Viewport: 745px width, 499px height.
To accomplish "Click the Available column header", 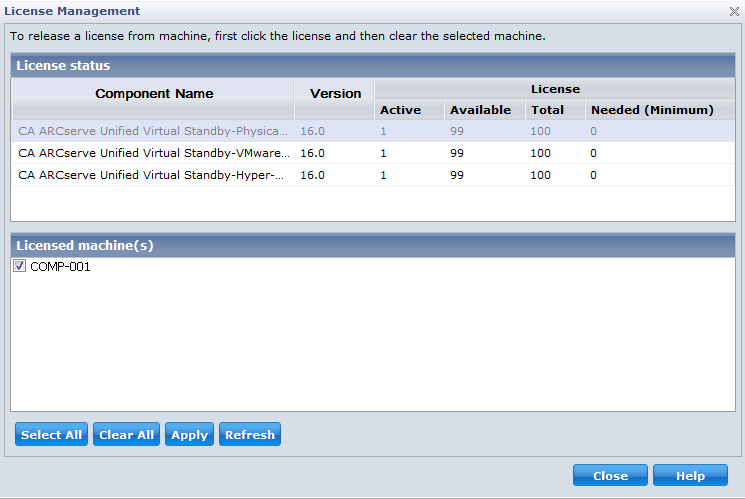I will 480,110.
